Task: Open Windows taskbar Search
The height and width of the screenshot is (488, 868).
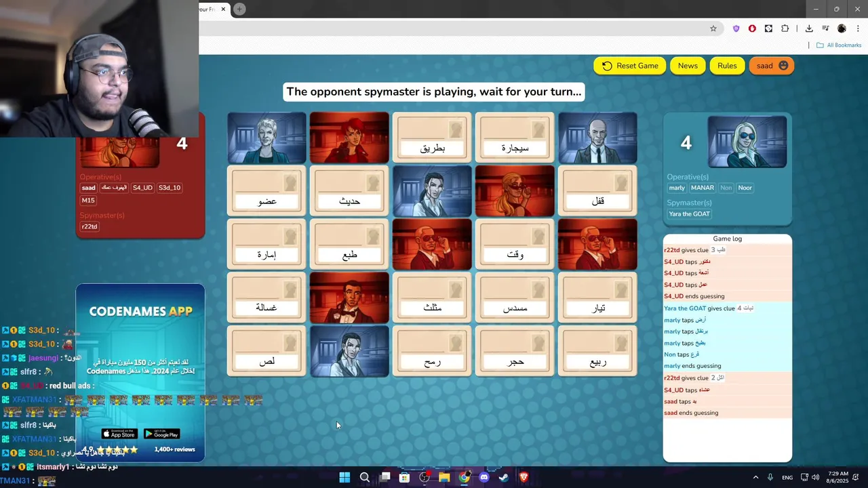Action: pyautogui.click(x=365, y=477)
